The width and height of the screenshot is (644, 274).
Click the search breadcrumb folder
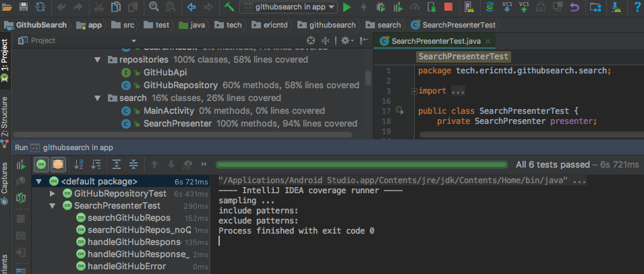(383, 25)
